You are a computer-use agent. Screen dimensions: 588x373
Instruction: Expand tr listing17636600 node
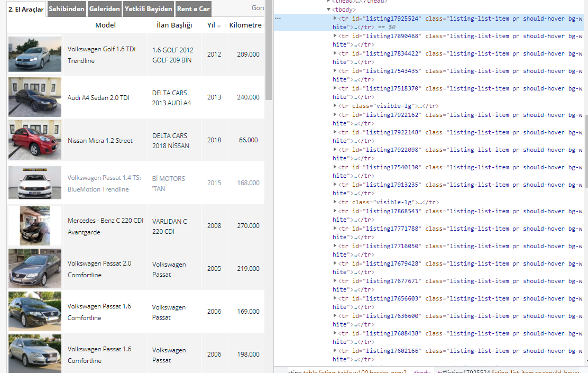pyautogui.click(x=335, y=315)
